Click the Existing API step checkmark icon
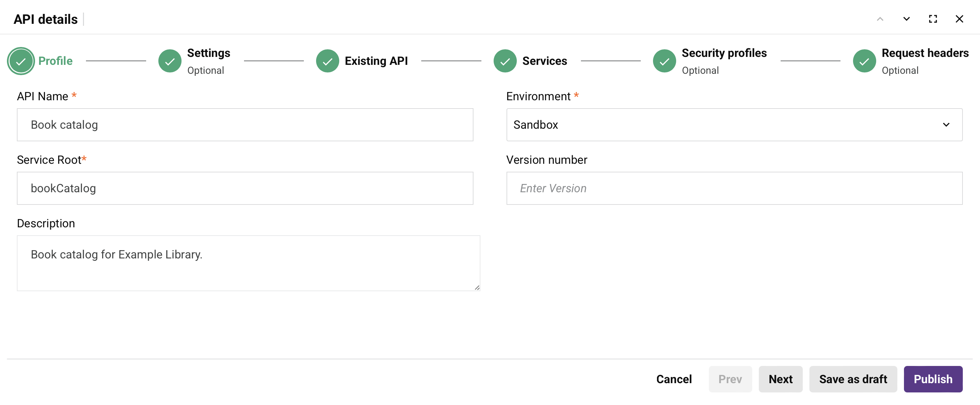The width and height of the screenshot is (980, 405). pos(327,61)
